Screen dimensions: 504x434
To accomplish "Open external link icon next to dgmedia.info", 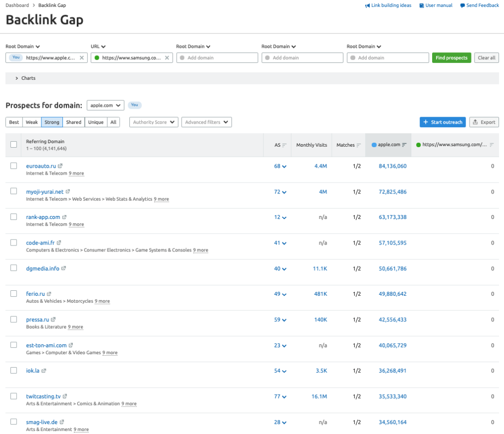I will pyautogui.click(x=64, y=268).
